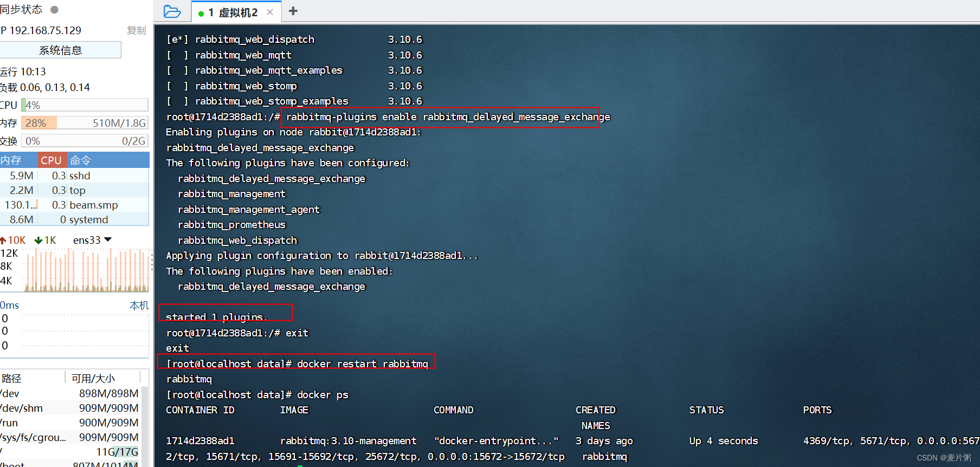Click the 'docker ps' command line
Screen dimensions: 980x467
pos(257,395)
